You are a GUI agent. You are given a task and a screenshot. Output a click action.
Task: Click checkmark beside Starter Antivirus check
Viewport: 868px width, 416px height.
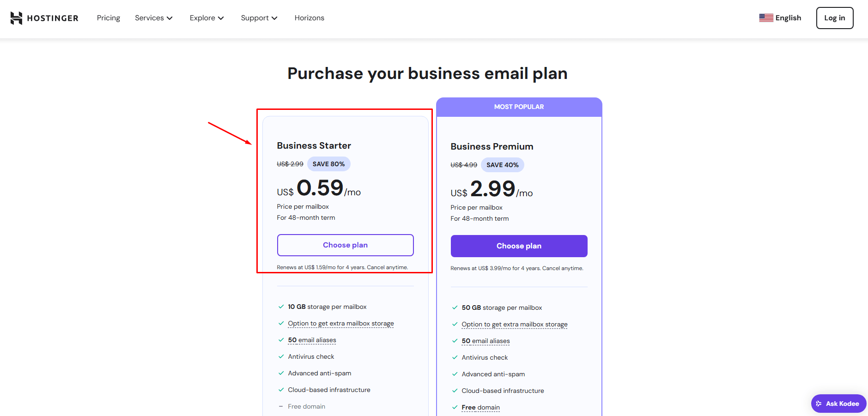281,356
